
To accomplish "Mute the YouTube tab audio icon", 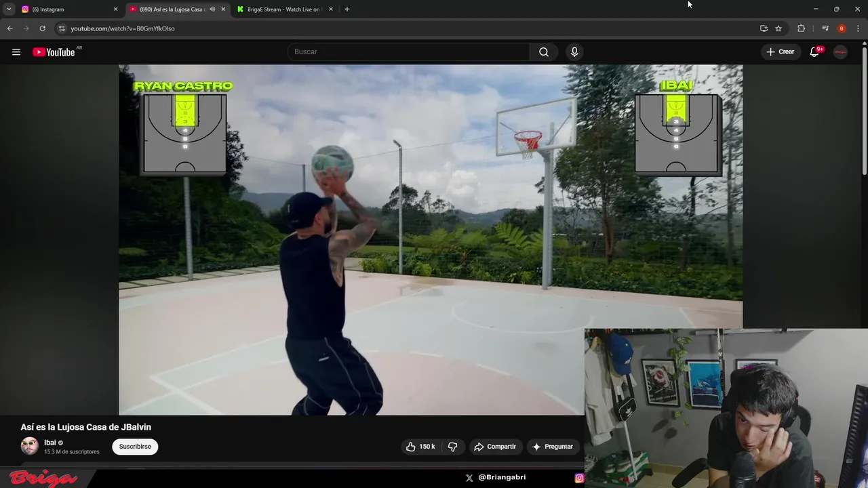I will coord(212,9).
